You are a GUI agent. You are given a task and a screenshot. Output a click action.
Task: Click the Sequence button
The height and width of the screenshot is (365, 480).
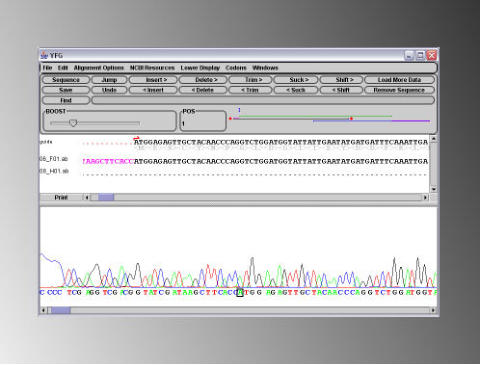point(66,80)
